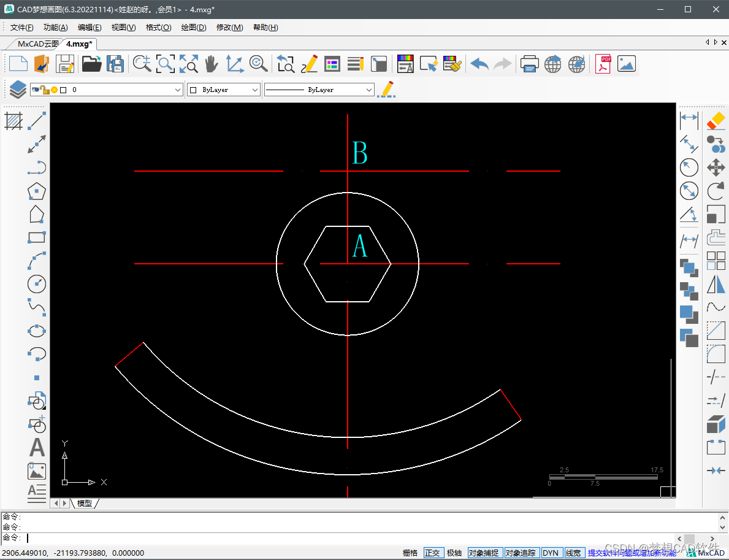Click 提交软件问题或增加新功能 link
Screen dimensions: 729x560
(x=632, y=553)
